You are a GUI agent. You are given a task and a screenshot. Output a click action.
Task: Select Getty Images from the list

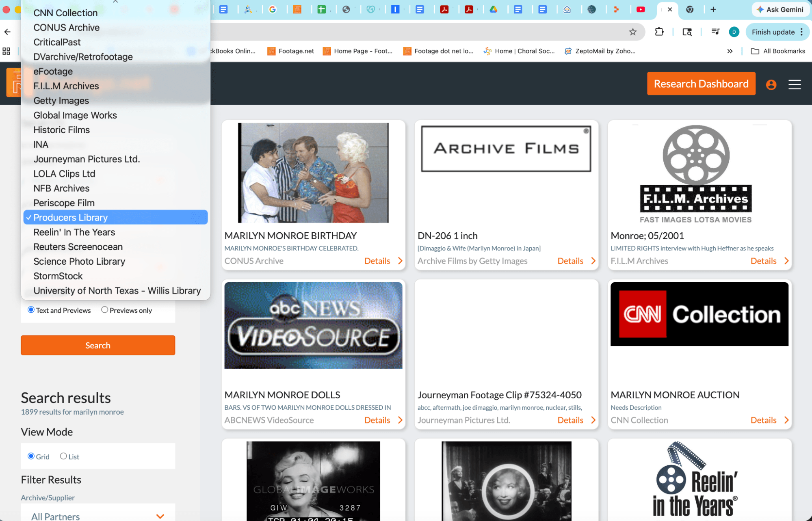(116, 101)
